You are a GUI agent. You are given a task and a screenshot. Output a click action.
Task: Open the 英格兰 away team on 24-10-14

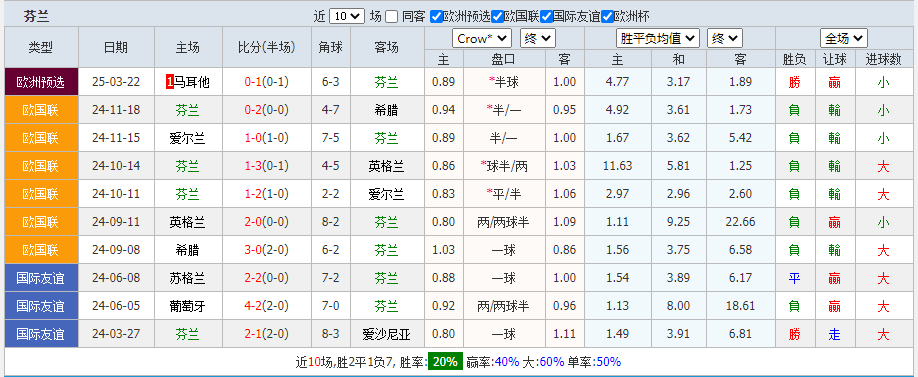tap(386, 166)
